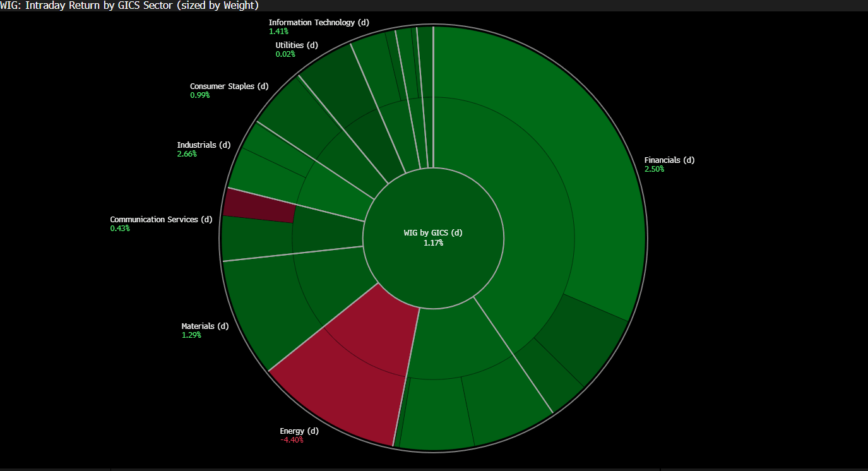Select the Industrials (d) label

click(x=203, y=145)
